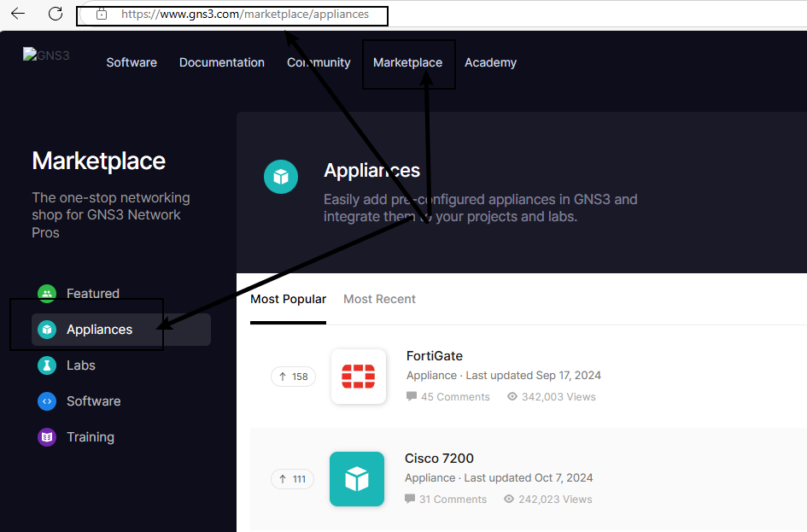This screenshot has width=807, height=532.
Task: Click 'Last updated Oct 7, 2024' text
Action: [x=529, y=478]
